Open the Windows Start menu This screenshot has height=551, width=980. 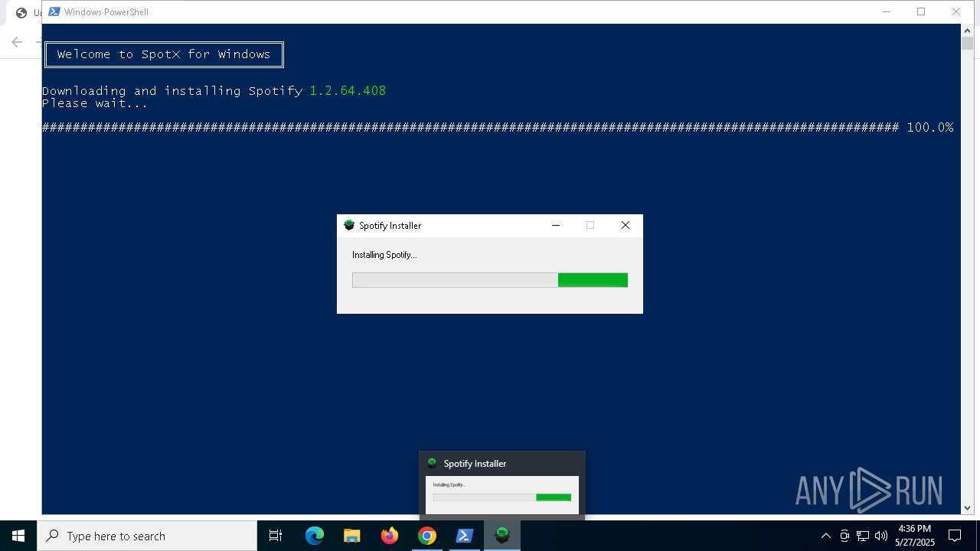click(x=18, y=536)
